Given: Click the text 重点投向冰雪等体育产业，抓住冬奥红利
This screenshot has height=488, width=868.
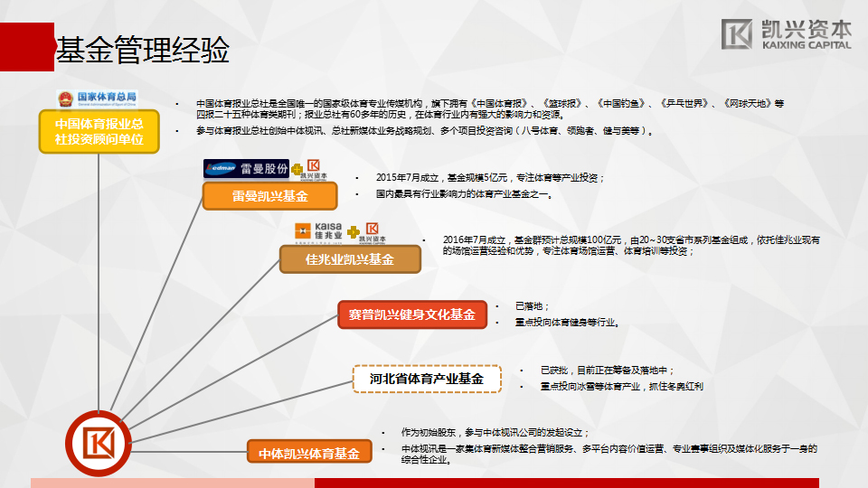Looking at the screenshot, I should [x=622, y=387].
